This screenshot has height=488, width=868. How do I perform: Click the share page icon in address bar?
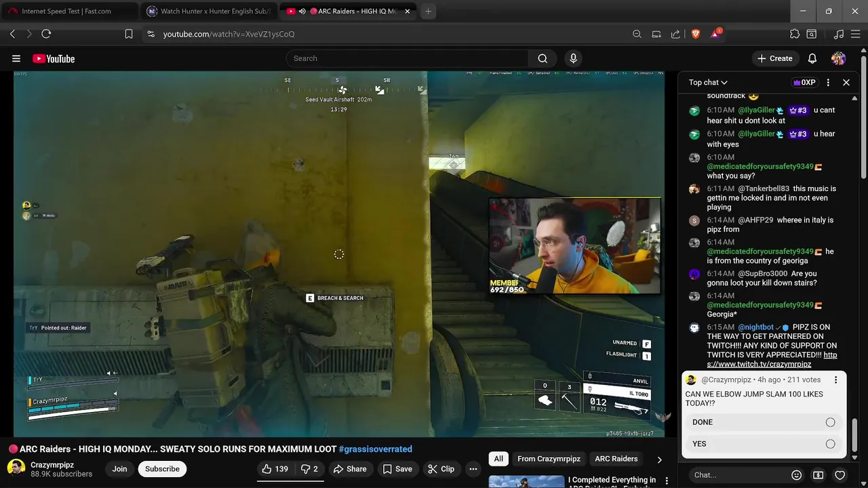675,34
